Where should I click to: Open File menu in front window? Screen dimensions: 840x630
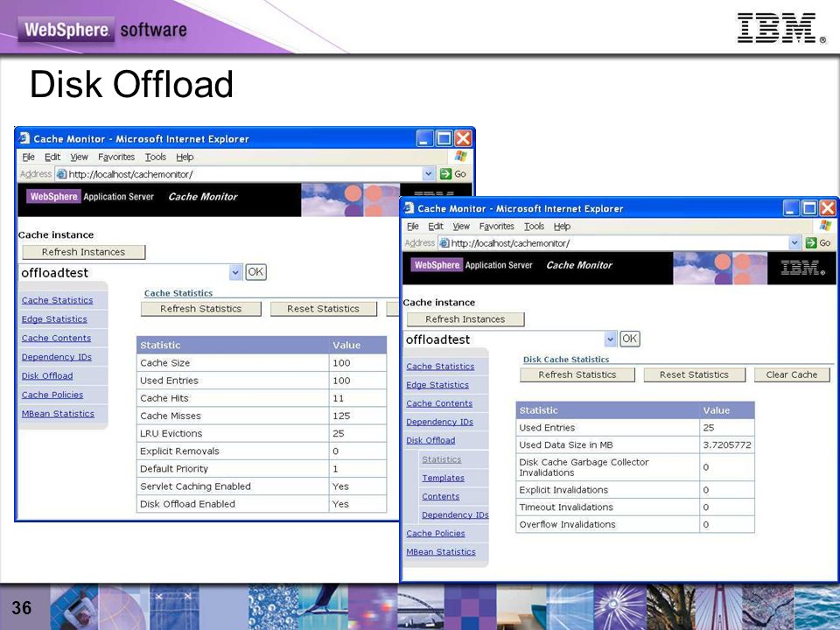[412, 226]
